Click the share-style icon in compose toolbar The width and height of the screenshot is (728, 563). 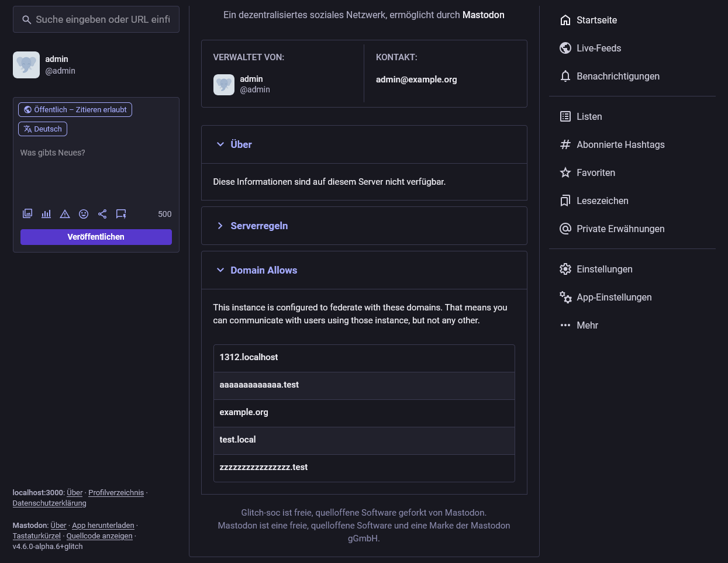pyautogui.click(x=102, y=214)
